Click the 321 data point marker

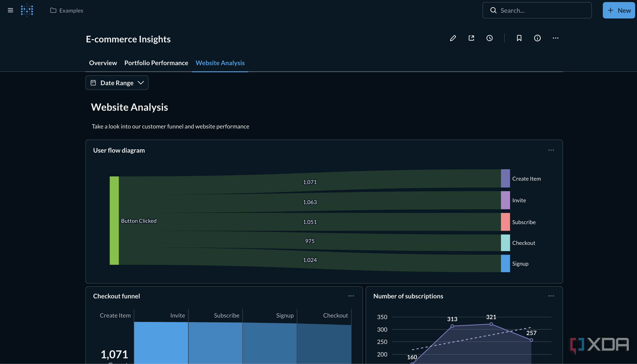(491, 324)
